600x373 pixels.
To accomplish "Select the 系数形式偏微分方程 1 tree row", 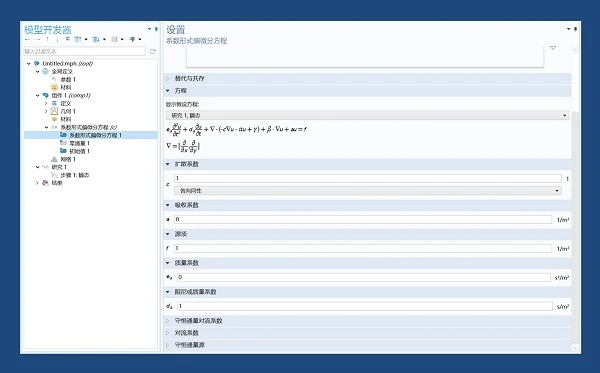I will pos(91,135).
